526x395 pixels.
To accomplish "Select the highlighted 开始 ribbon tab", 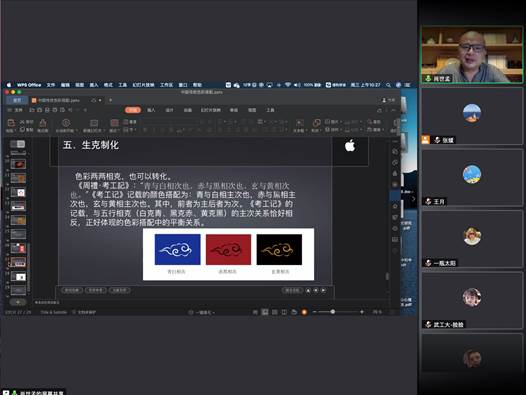I will click(x=133, y=110).
